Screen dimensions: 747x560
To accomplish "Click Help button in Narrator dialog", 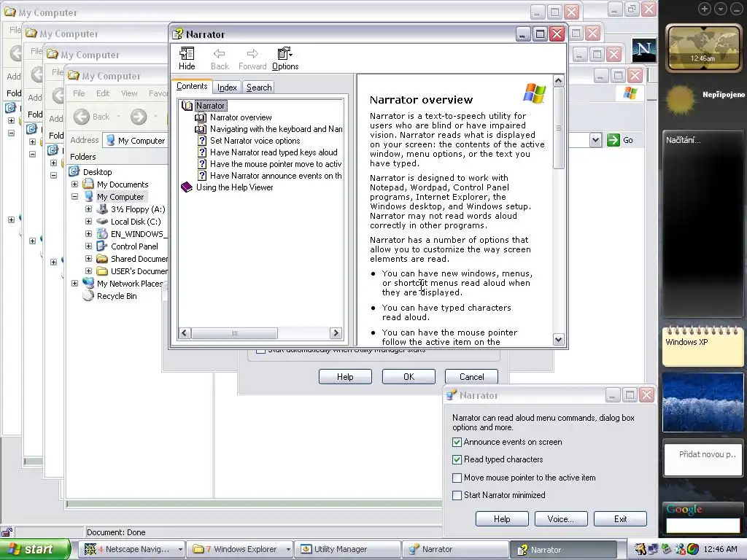I will [x=502, y=519].
